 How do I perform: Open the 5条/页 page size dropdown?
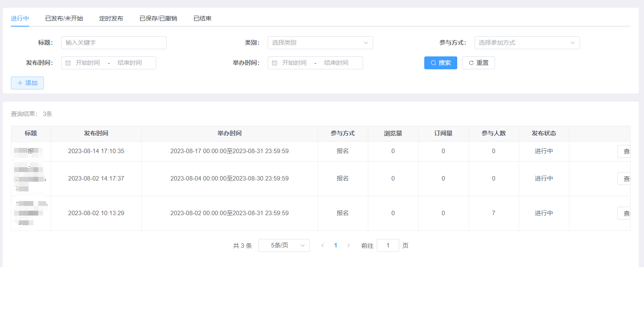pos(284,245)
